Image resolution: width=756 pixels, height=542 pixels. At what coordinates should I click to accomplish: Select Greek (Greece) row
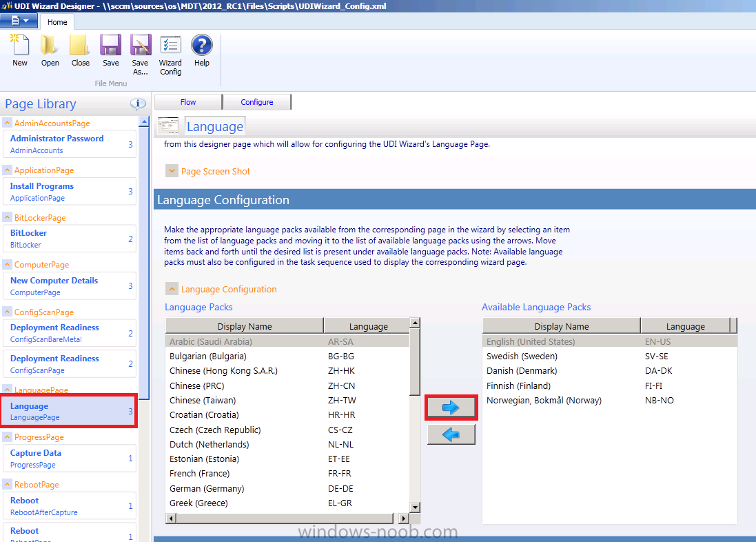[287, 503]
